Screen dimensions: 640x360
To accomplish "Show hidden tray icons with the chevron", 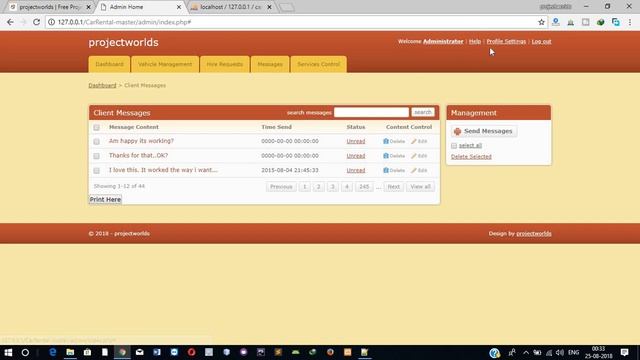I will click(526, 352).
